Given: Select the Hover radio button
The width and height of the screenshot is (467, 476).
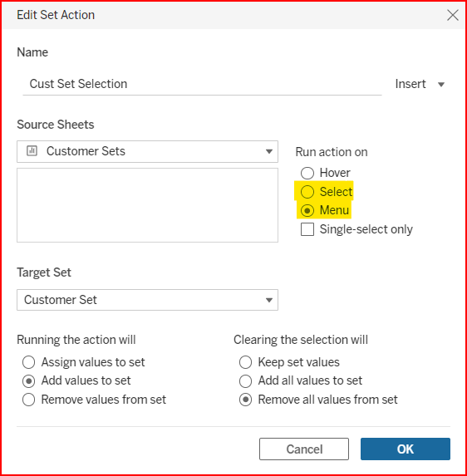Looking at the screenshot, I should coord(307,173).
